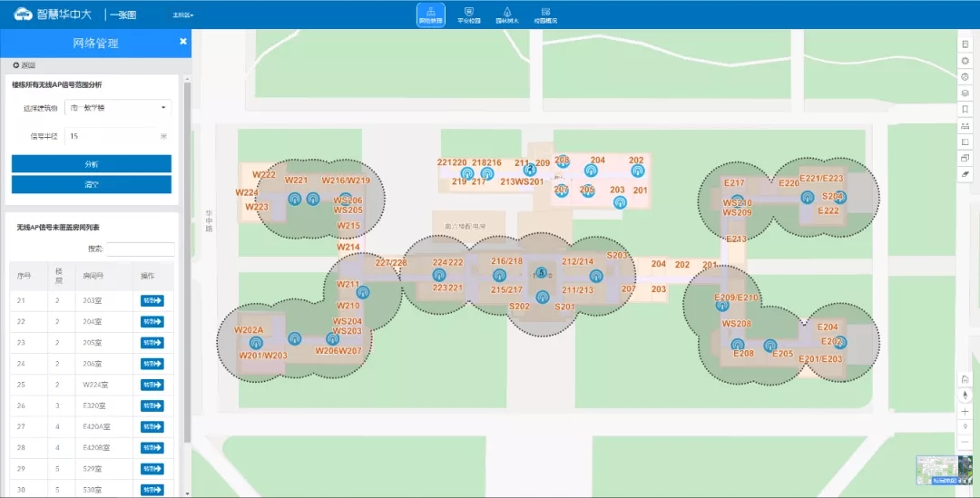Click the room list search field
The image size is (980, 498).
click(141, 249)
